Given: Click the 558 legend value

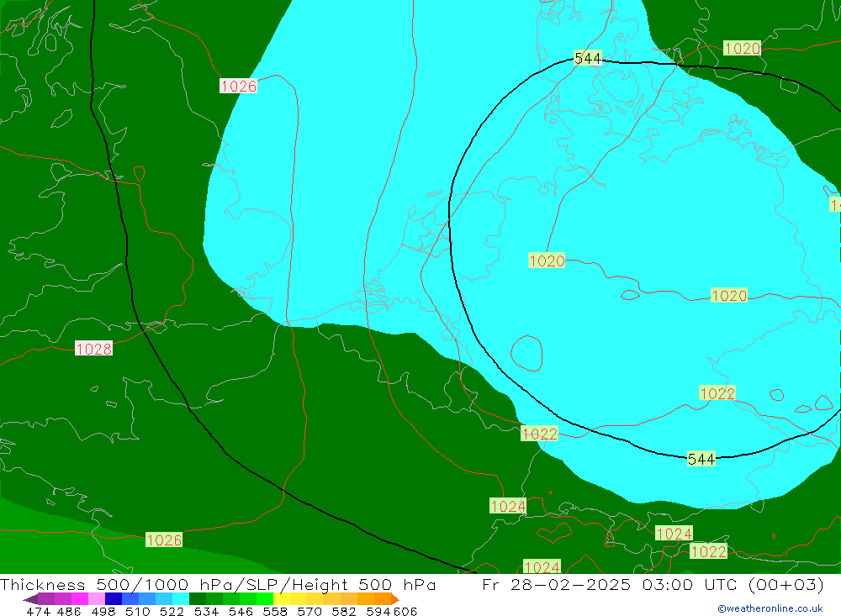Looking at the screenshot, I should coord(275,611).
